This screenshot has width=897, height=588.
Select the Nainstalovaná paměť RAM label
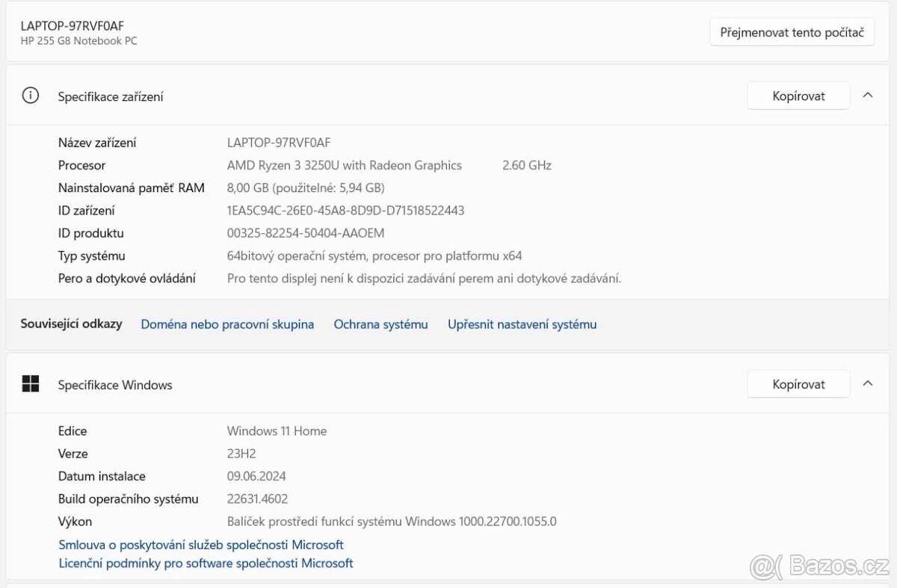coord(132,188)
